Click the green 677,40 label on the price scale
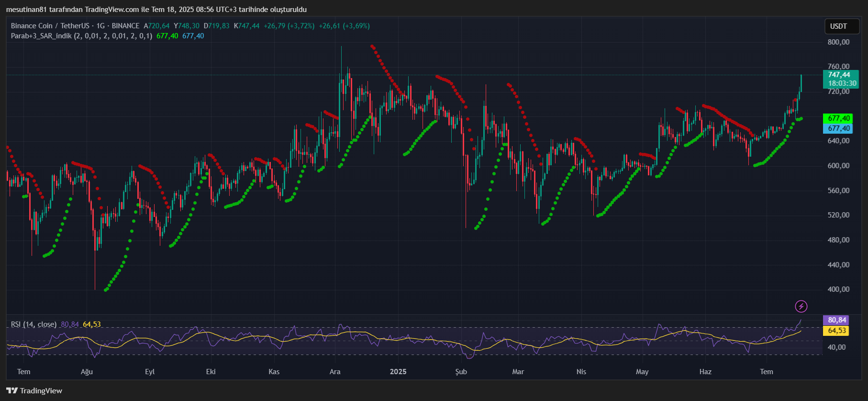The height and width of the screenshot is (401, 868). point(839,118)
